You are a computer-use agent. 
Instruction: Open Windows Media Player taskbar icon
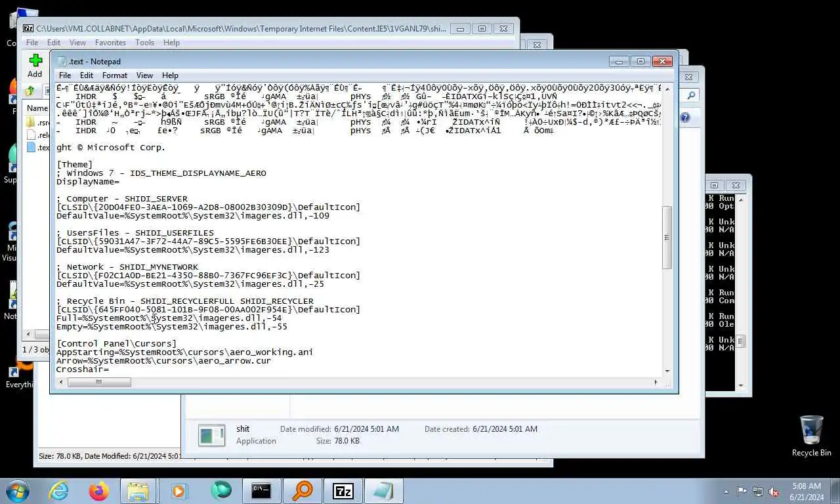tap(178, 491)
